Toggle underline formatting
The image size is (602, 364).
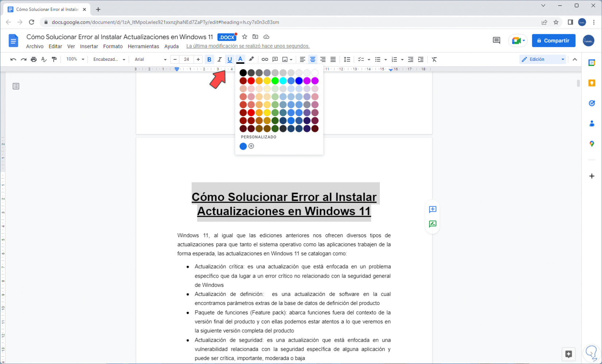(229, 59)
